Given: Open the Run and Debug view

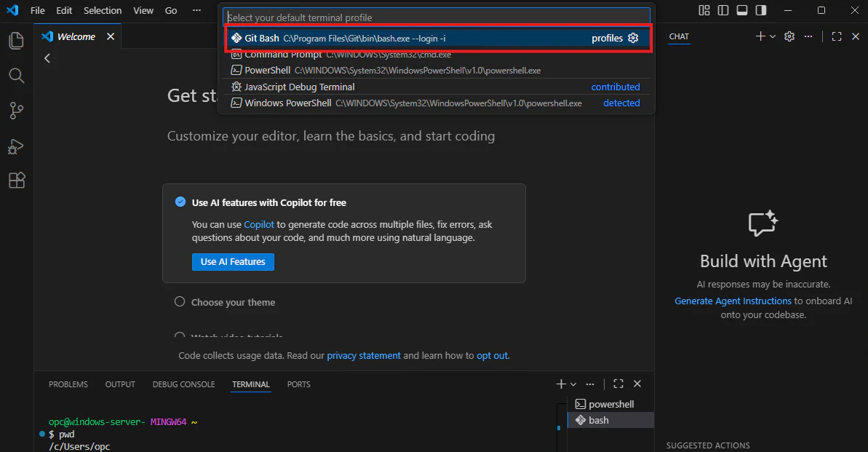Looking at the screenshot, I should click(x=17, y=146).
